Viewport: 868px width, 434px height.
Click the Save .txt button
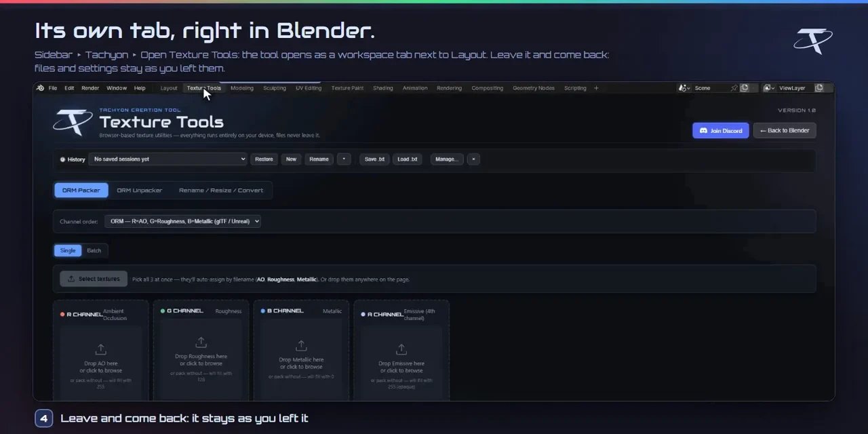[x=374, y=159]
